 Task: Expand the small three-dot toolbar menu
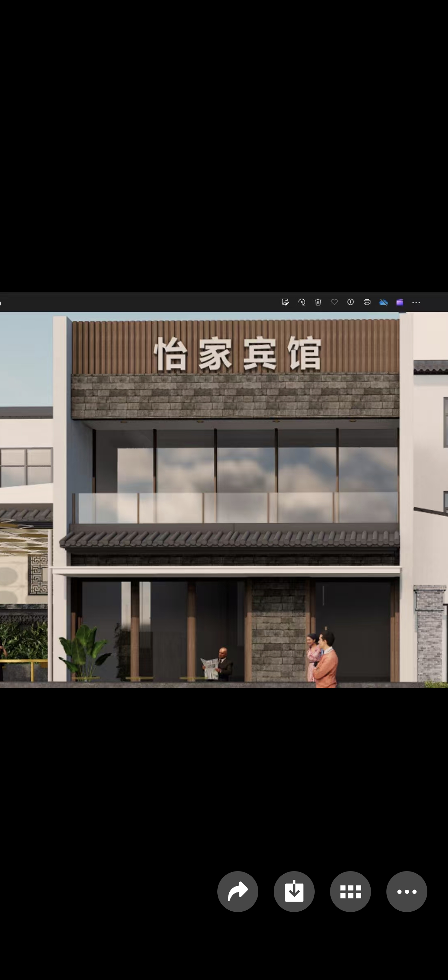coord(416,302)
